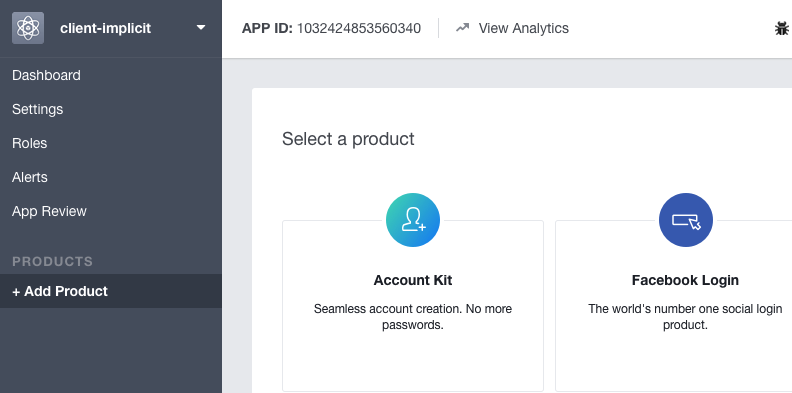Viewport: 792px width, 393px height.
Task: Click the Facebook Login description card
Action: pyautogui.click(x=674, y=306)
